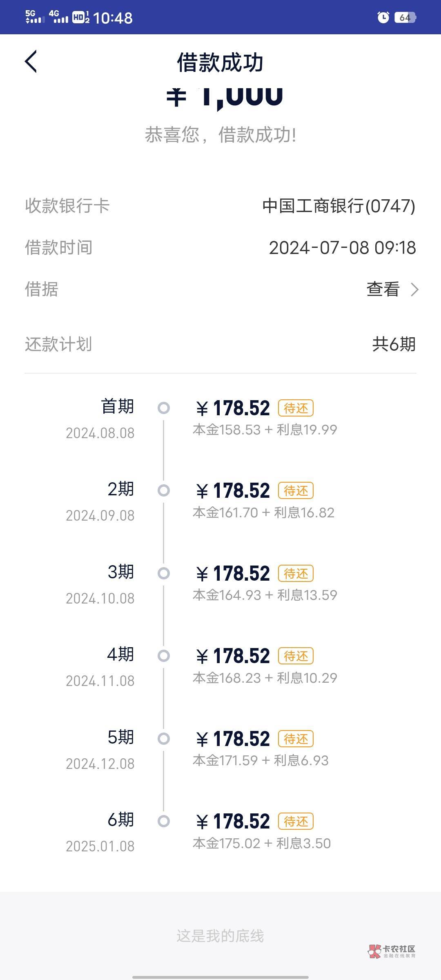Tap the 4G signal strength icon

58,17
